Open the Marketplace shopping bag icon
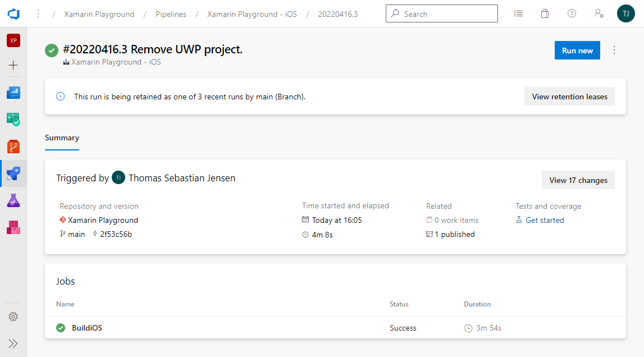644x357 pixels. pyautogui.click(x=545, y=13)
